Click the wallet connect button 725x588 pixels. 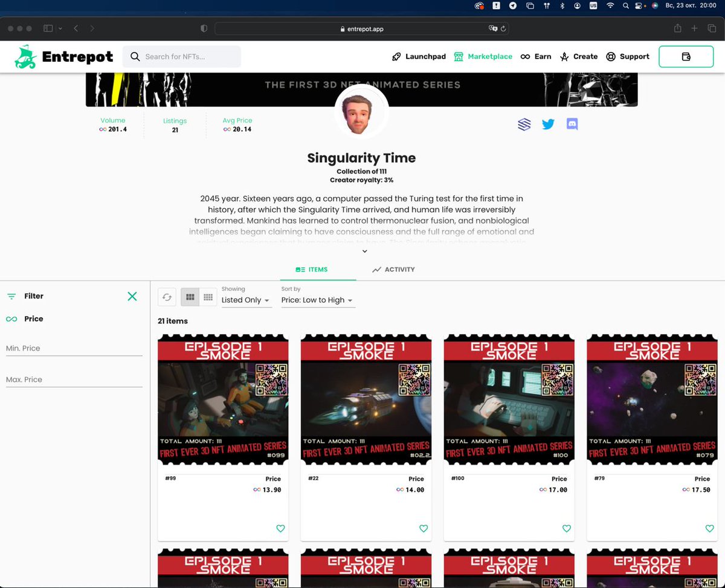coord(686,57)
